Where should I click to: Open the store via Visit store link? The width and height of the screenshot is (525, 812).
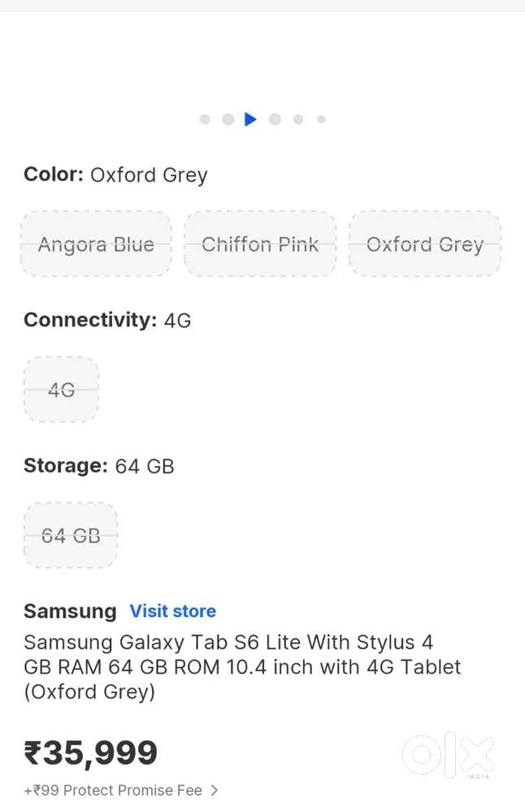pyautogui.click(x=173, y=611)
